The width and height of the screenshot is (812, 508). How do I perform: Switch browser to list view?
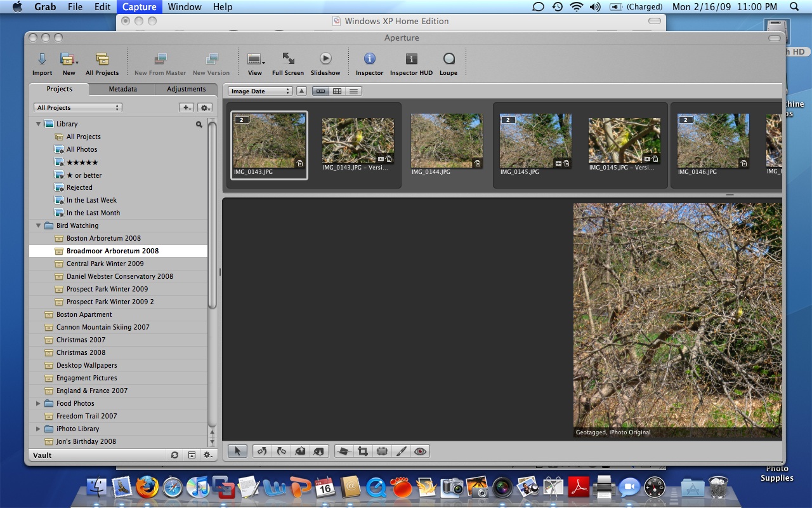pyautogui.click(x=354, y=91)
